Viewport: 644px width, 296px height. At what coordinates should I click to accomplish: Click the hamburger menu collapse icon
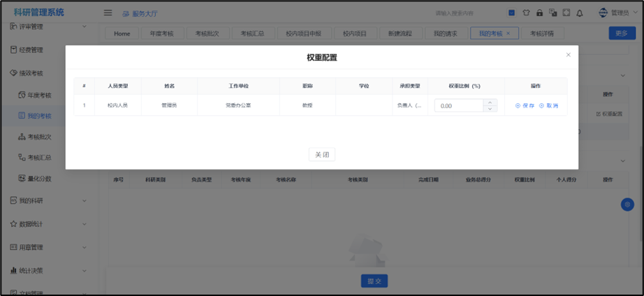[108, 13]
